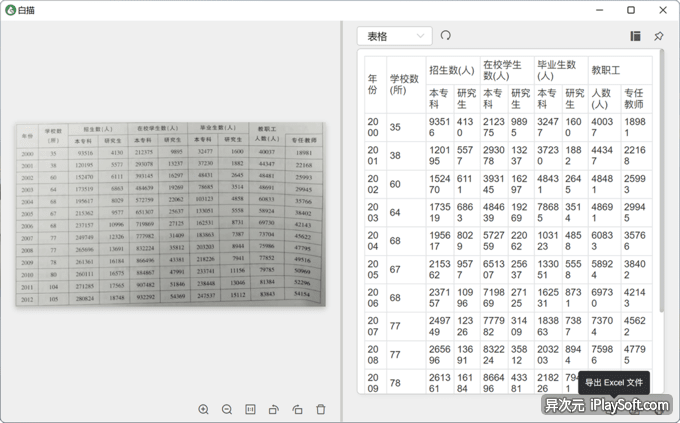Pin the window with pushpin icon
Image resolution: width=680 pixels, height=423 pixels.
659,36
